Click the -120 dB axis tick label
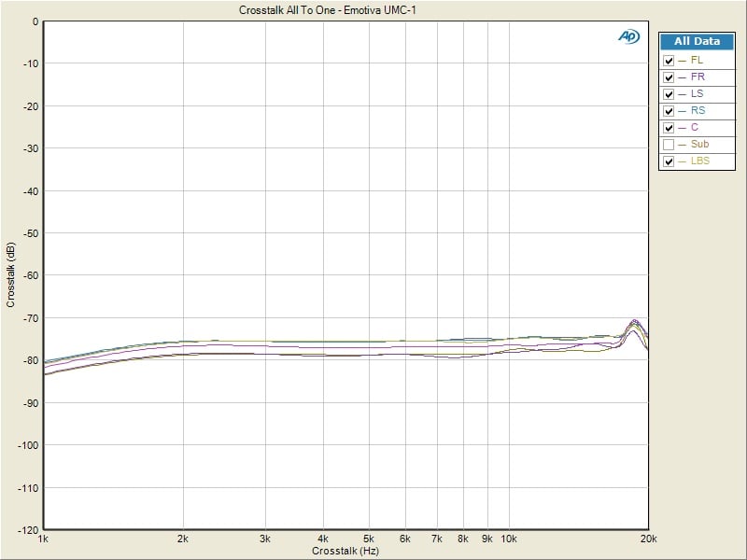747x560 pixels. click(28, 530)
